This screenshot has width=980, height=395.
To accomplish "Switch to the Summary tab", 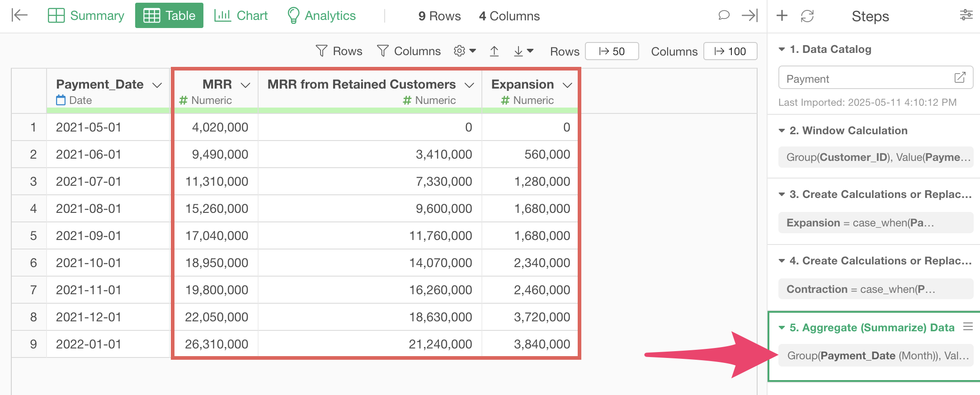I will pos(86,15).
